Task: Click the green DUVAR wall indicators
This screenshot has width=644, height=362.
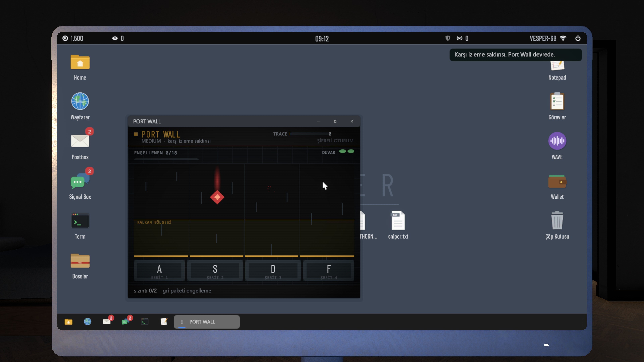Action: click(x=347, y=151)
